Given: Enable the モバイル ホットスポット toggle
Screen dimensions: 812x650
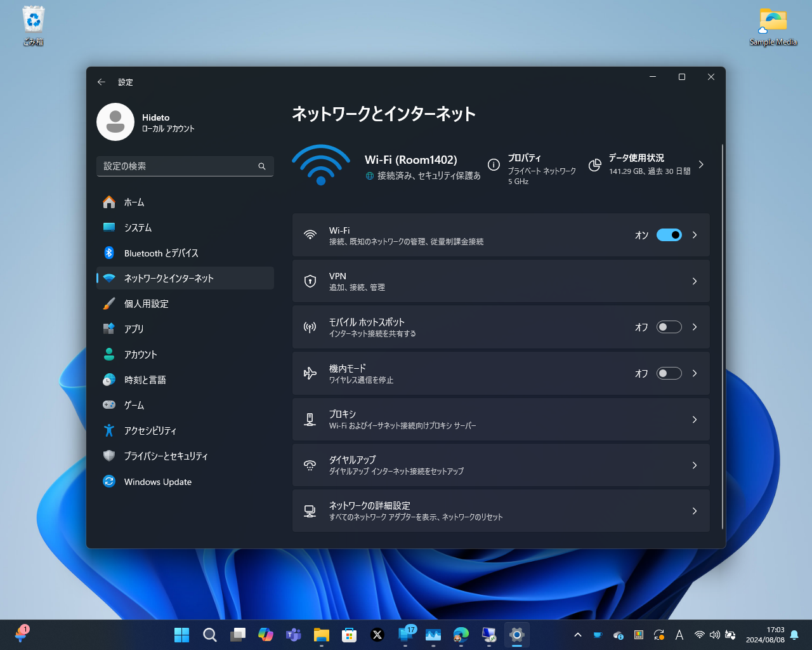Looking at the screenshot, I should point(669,327).
